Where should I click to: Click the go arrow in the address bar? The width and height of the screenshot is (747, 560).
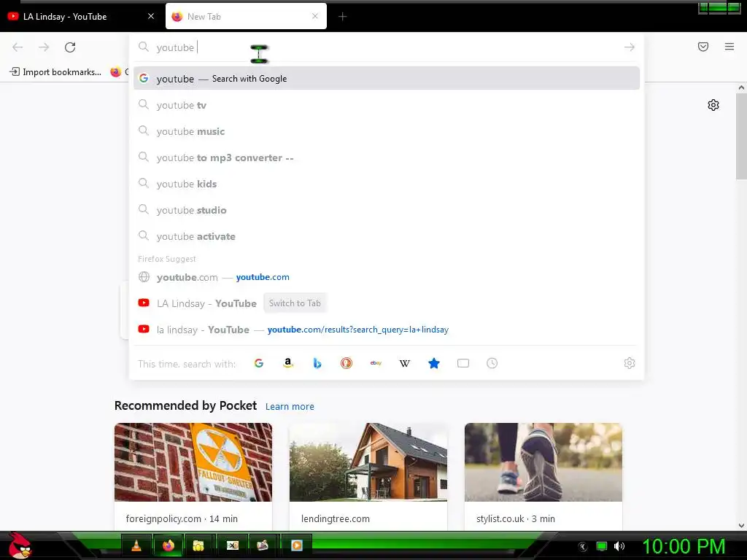629,47
